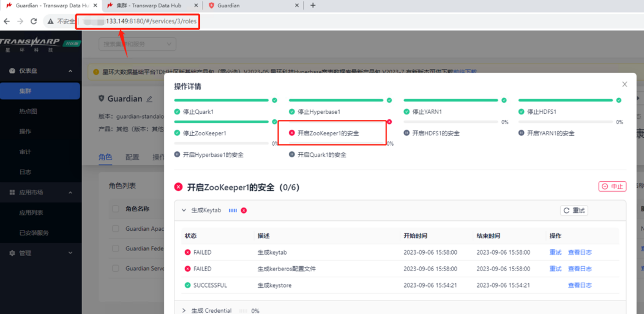Click the gear icon beside 管理
This screenshot has height=314, width=644.
coord(12,253)
